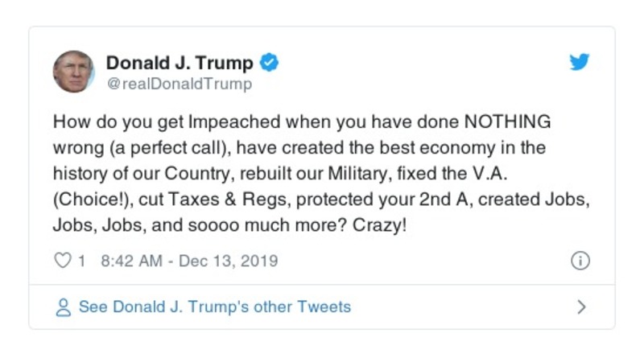Click the person icon beside See other Tweets
Screen dimensions: 644x358
click(62, 307)
